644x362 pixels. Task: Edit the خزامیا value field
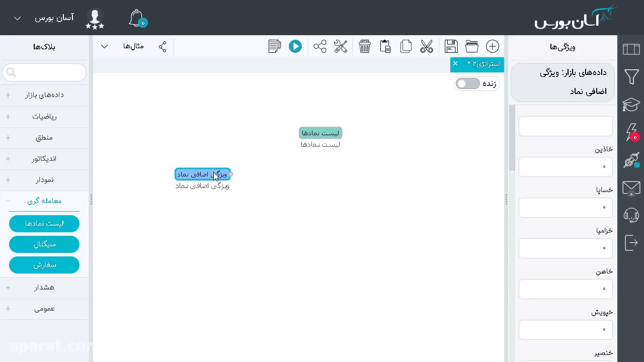tap(566, 248)
